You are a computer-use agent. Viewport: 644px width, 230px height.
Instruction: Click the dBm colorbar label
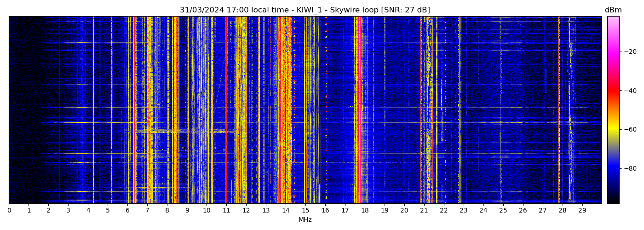coord(613,10)
